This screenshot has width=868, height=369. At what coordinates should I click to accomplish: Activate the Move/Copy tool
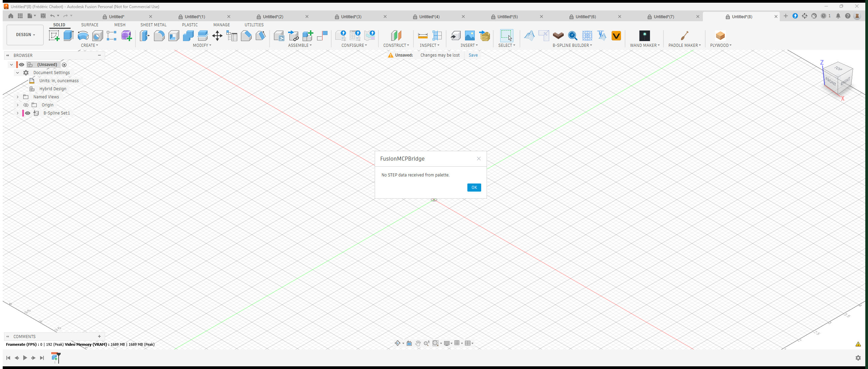click(x=217, y=36)
